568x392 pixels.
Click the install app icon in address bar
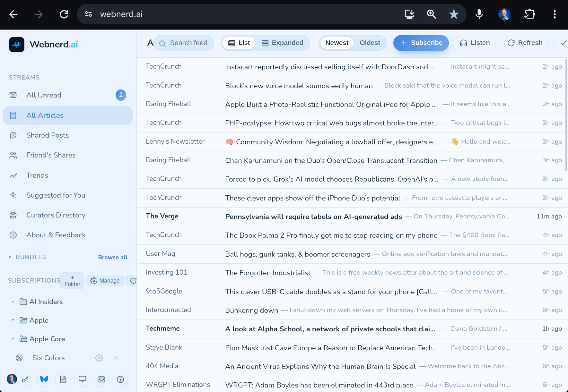(x=409, y=14)
